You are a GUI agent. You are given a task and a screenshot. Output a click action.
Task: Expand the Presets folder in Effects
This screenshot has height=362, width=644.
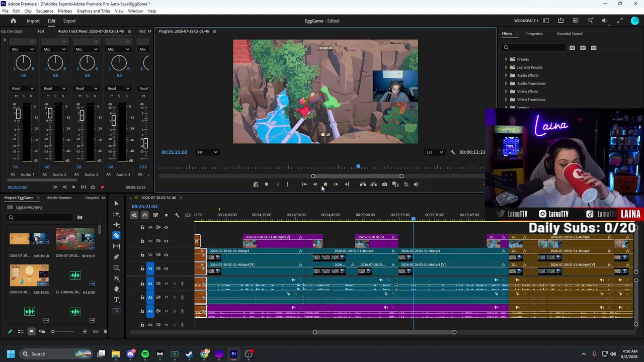[506, 59]
